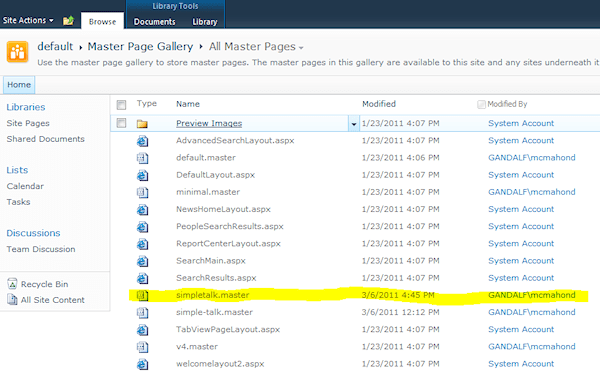Click the DefaultLayout.aspx file icon
The image size is (600, 381).
click(142, 175)
